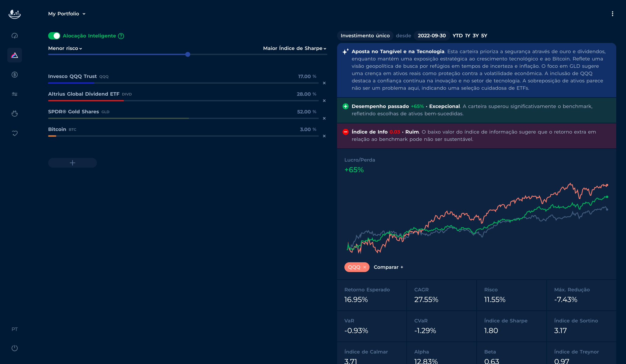Remove Bitcoin from the portfolio

pos(324,136)
